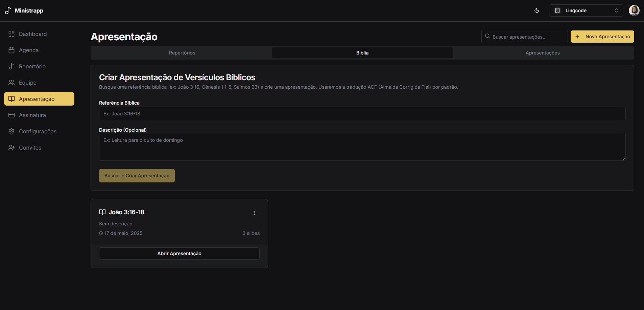Open the João 3:16-18 card options menu
This screenshot has height=310, width=644.
[254, 213]
